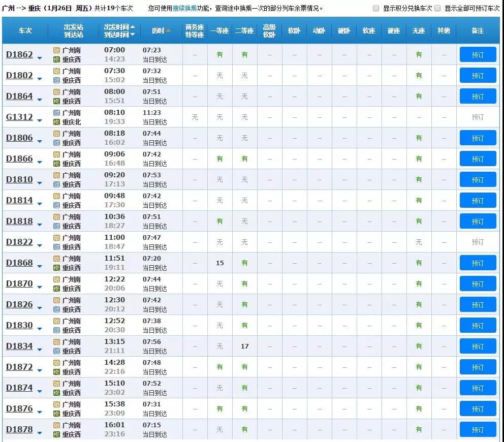Open the D1868 train number link
504x442 pixels.
point(19,263)
